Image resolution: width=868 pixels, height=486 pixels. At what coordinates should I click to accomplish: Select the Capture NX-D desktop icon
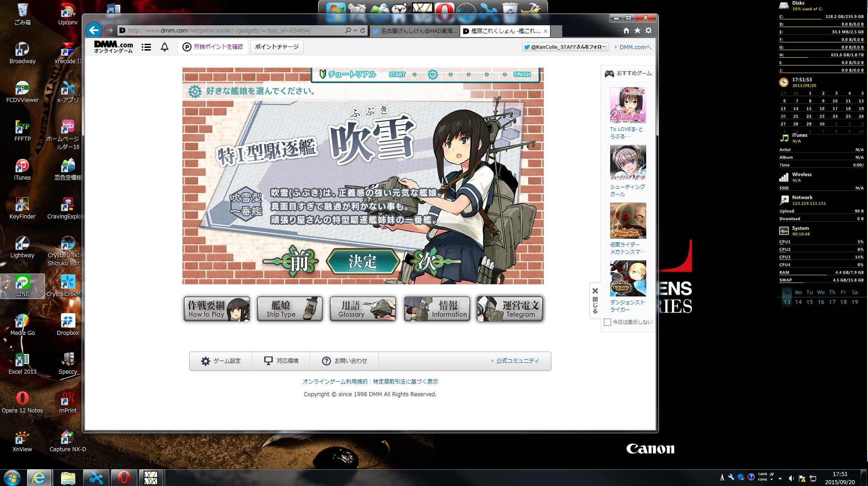[68, 441]
